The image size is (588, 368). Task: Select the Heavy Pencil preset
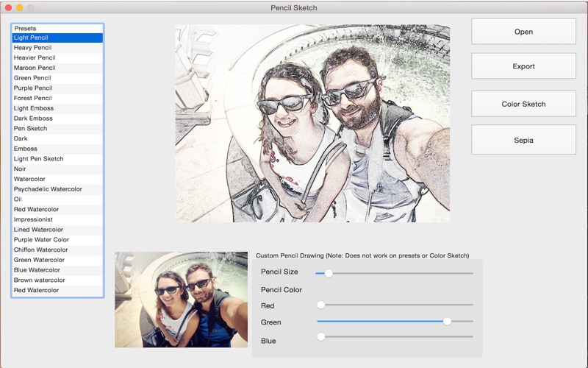click(33, 48)
